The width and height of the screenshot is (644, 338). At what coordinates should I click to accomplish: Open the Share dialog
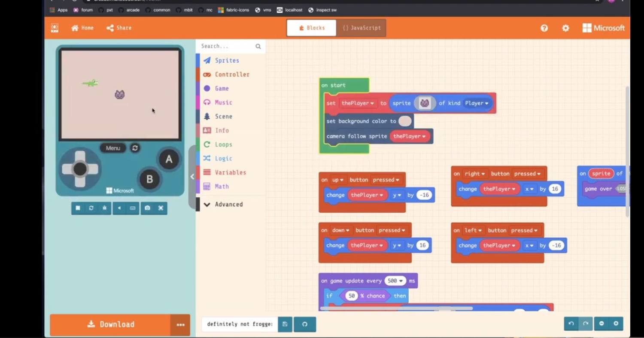click(x=119, y=28)
